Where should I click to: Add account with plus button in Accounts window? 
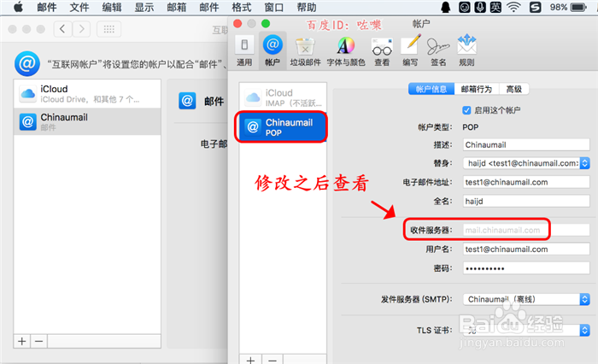coord(250,360)
